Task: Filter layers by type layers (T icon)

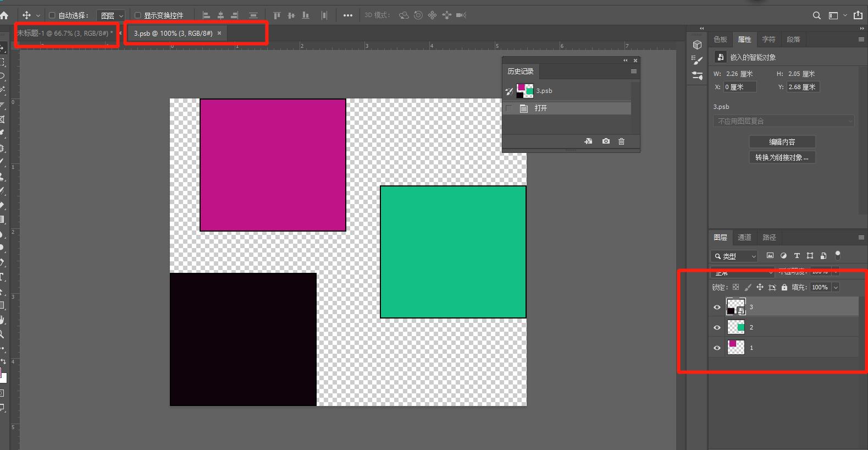Action: point(797,256)
